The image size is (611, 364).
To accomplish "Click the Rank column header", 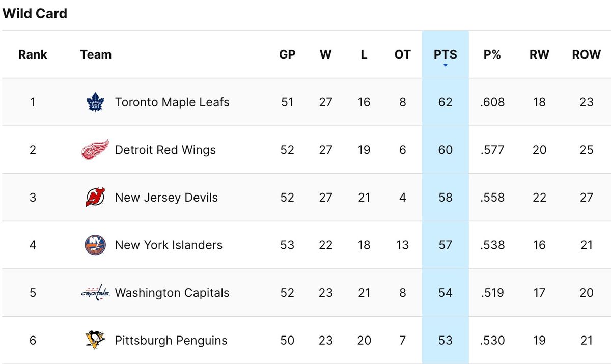I will [x=33, y=54].
